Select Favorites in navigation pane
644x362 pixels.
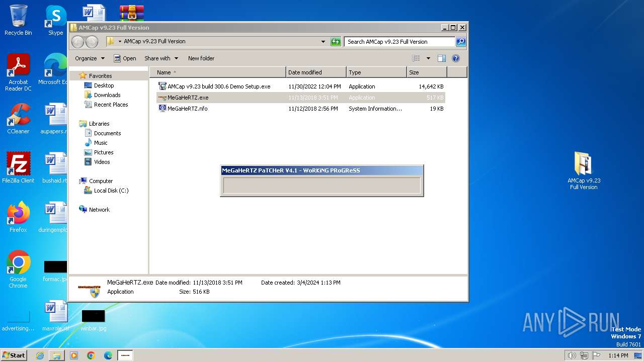100,76
